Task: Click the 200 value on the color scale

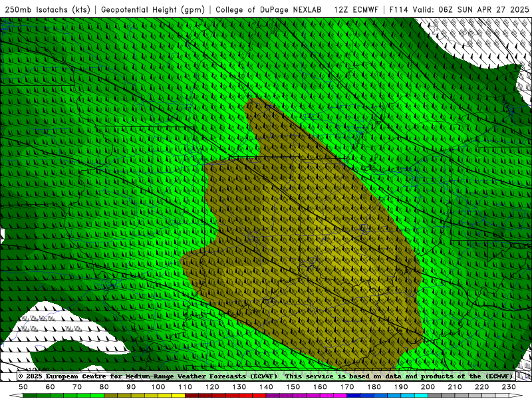Action: (428, 387)
